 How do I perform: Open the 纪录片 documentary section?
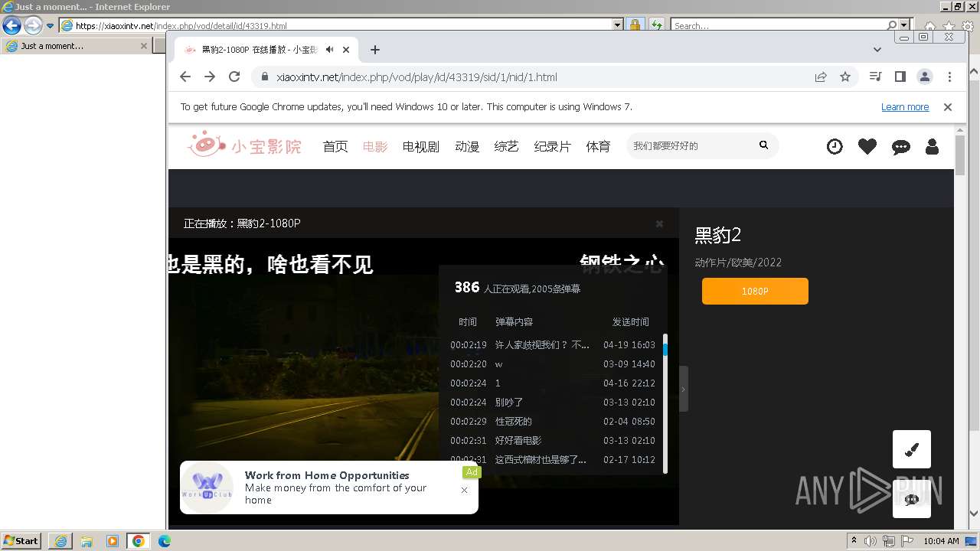553,146
